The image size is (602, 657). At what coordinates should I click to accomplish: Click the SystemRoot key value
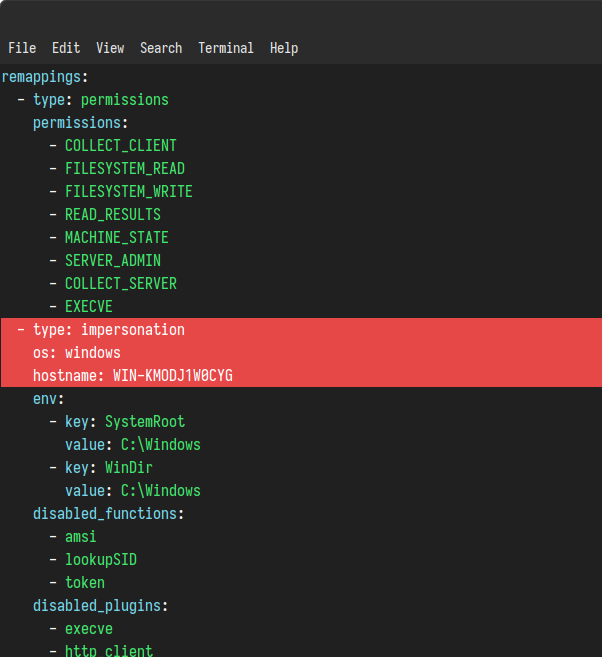click(144, 422)
